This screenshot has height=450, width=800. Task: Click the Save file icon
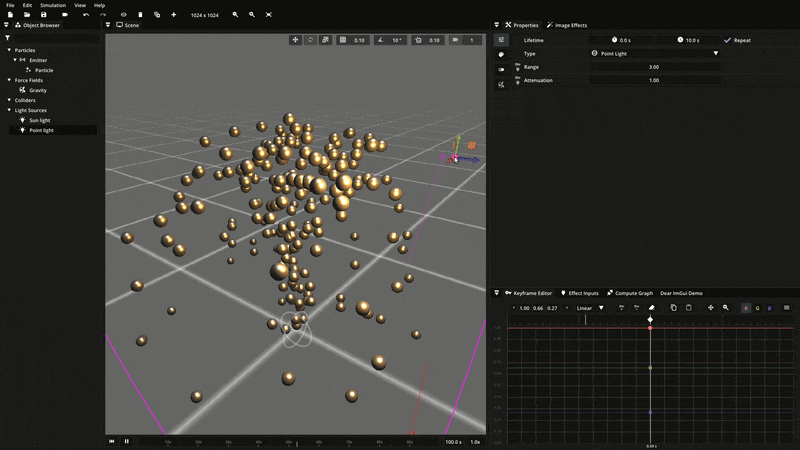coord(42,15)
